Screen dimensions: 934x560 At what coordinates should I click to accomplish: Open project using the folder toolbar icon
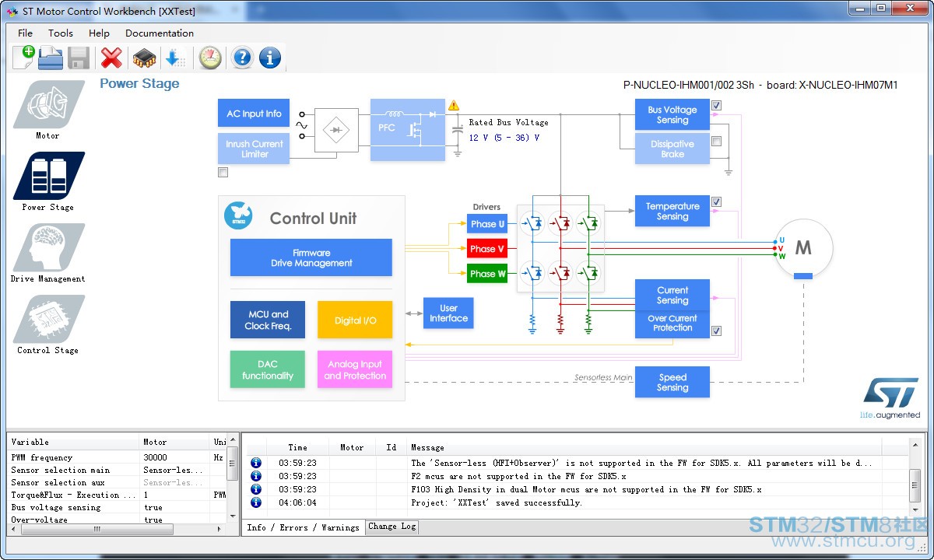tap(51, 58)
